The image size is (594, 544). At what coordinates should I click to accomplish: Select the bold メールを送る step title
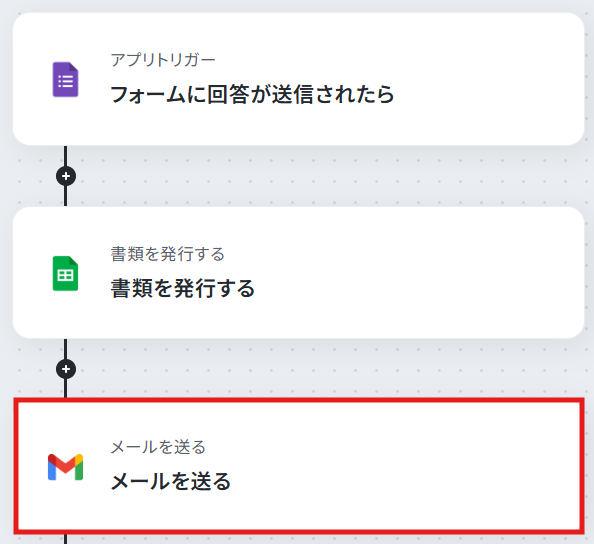170,481
